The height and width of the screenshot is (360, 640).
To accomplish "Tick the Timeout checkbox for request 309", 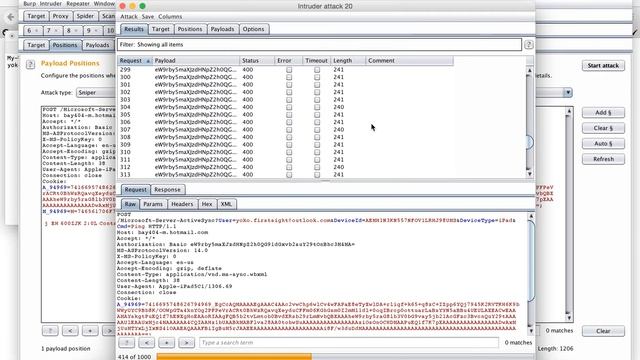I will click(317, 144).
